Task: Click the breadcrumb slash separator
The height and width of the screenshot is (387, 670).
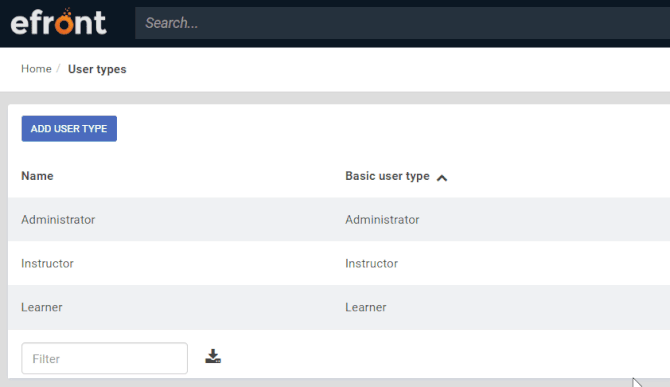Action: [x=59, y=69]
